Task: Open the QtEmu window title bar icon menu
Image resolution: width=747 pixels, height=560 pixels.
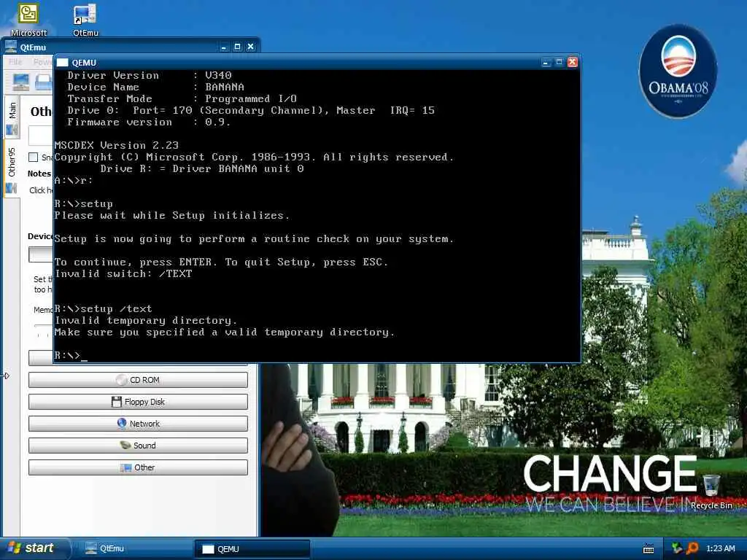Action: coord(10,47)
